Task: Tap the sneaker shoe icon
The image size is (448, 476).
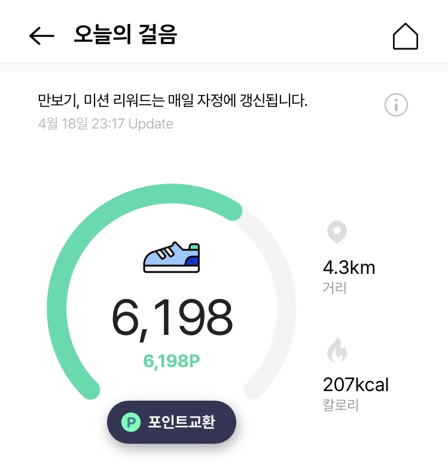Action: tap(172, 257)
